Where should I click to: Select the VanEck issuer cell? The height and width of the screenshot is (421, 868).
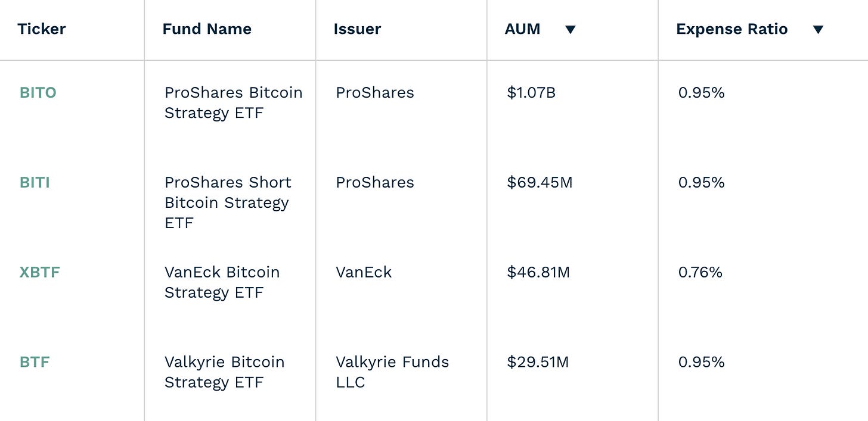364,272
